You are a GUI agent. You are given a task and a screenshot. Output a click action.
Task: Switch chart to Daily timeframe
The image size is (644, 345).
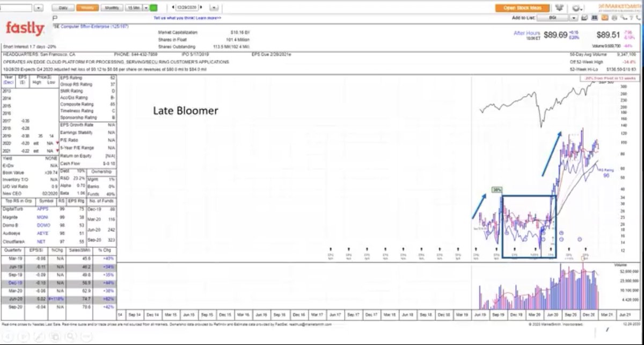tap(63, 8)
